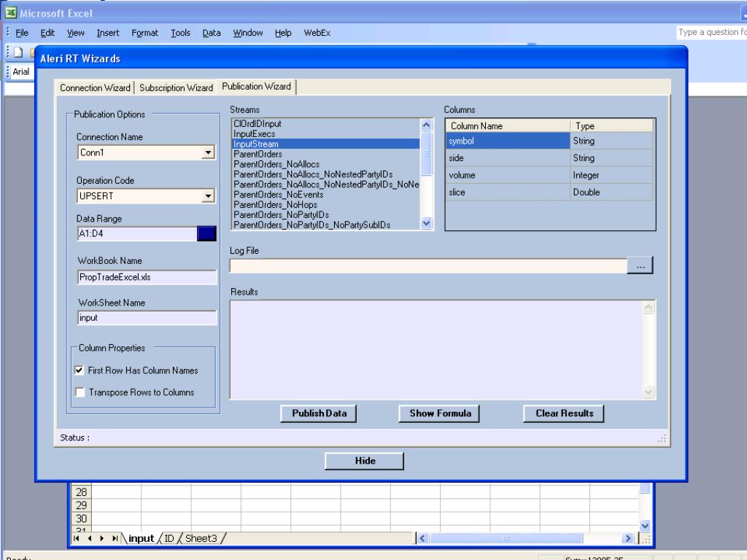Screen dimensions: 747x560
Task: Click the Excel horizontal scrollbar thumb
Action: pyautogui.click(x=506, y=538)
